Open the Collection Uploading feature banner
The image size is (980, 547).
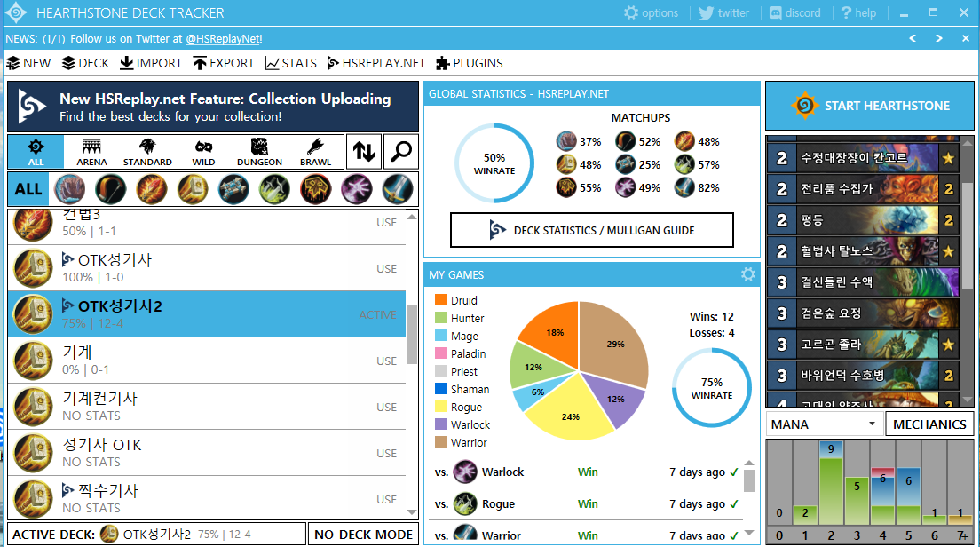click(212, 107)
